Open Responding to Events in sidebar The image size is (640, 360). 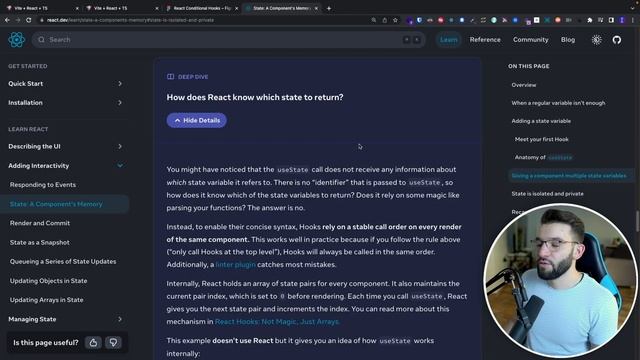coord(43,184)
